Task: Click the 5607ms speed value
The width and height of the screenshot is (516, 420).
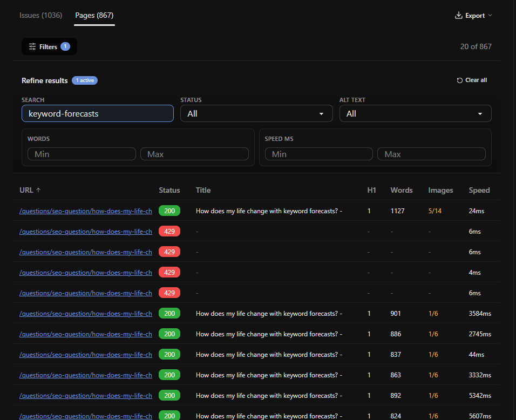Action: click(480, 416)
